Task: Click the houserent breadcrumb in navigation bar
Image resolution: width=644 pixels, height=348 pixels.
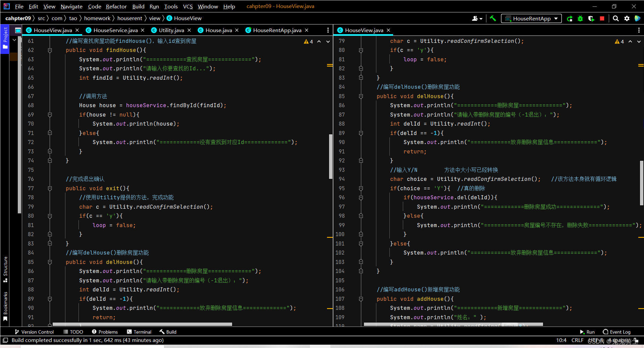Action: click(x=130, y=18)
